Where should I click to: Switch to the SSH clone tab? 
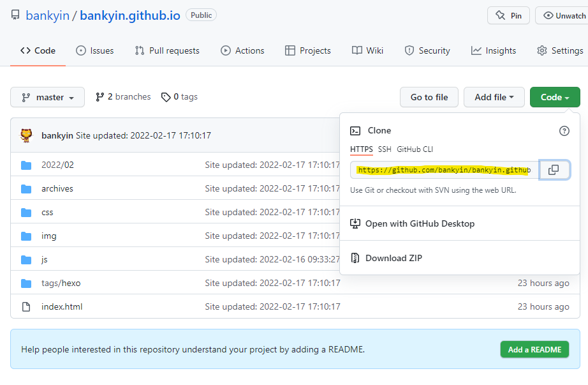click(x=385, y=149)
